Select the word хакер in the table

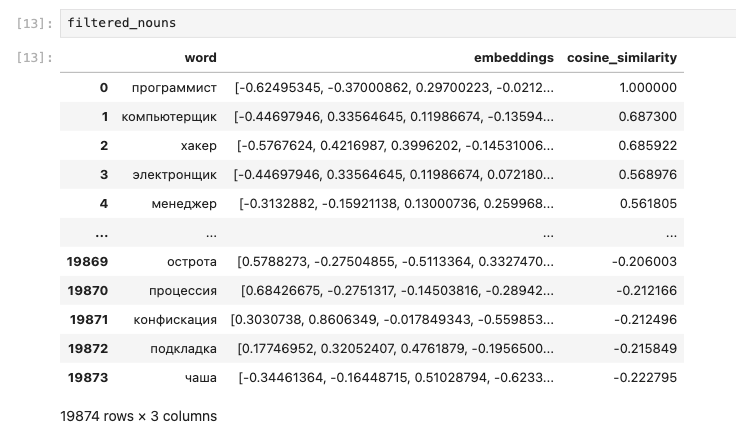click(199, 146)
